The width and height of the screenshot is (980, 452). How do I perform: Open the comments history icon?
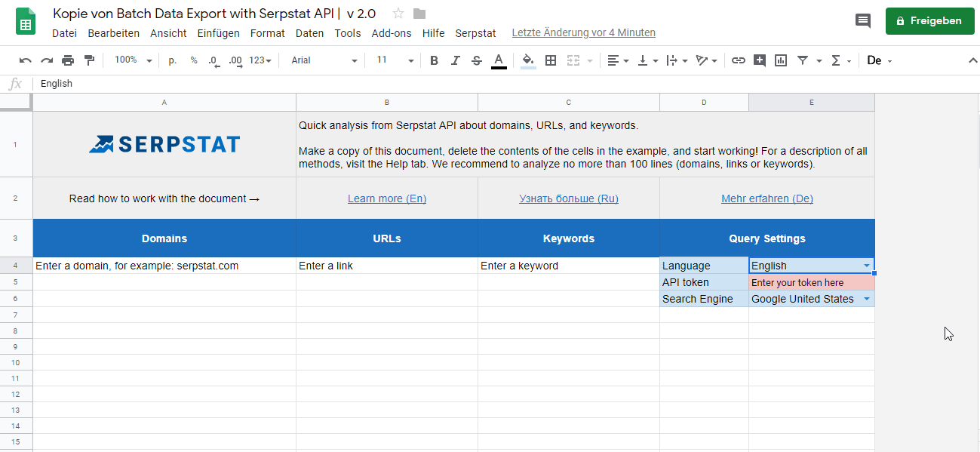pyautogui.click(x=863, y=21)
